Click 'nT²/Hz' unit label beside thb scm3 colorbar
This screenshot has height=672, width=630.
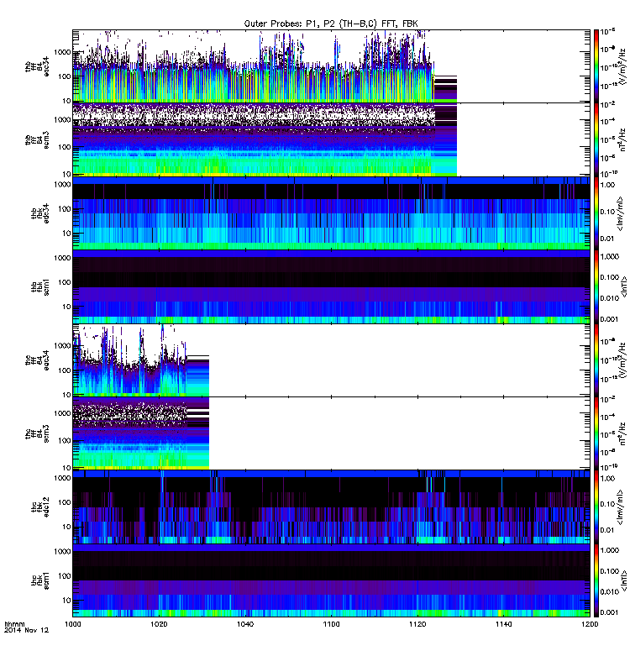[623, 140]
